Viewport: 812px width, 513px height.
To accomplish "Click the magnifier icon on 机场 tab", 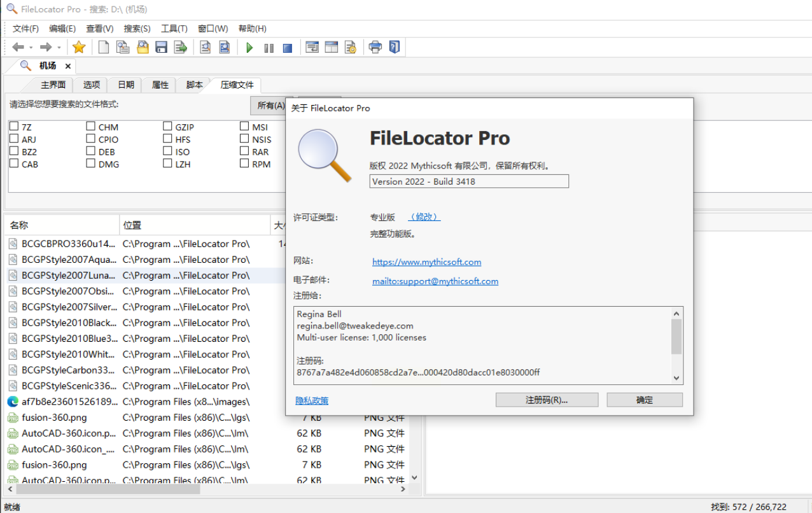I will coord(25,66).
